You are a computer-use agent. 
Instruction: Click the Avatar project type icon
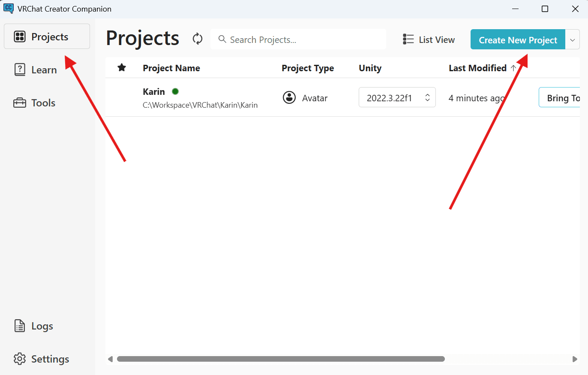[289, 97]
